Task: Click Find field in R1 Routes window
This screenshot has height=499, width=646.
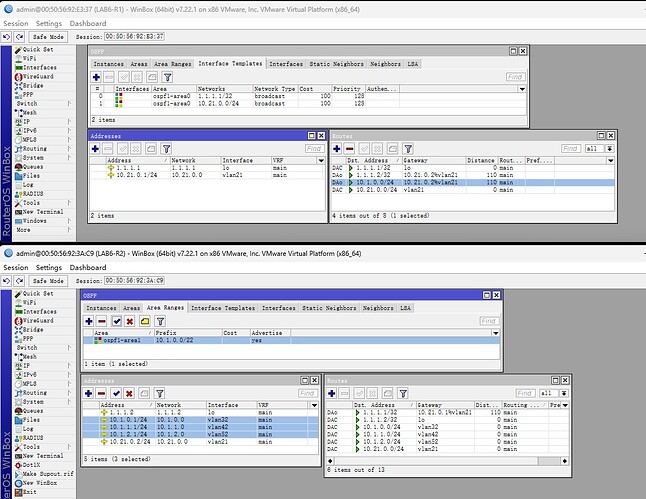Action: (571, 148)
